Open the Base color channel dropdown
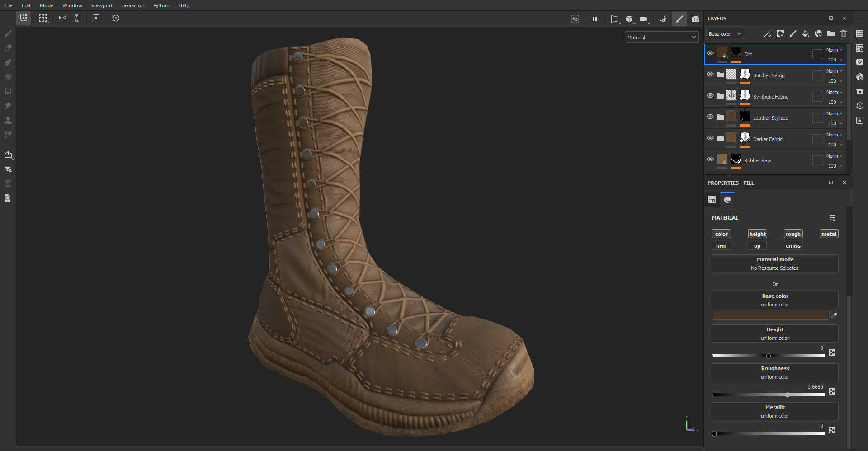The width and height of the screenshot is (868, 451). pyautogui.click(x=725, y=34)
